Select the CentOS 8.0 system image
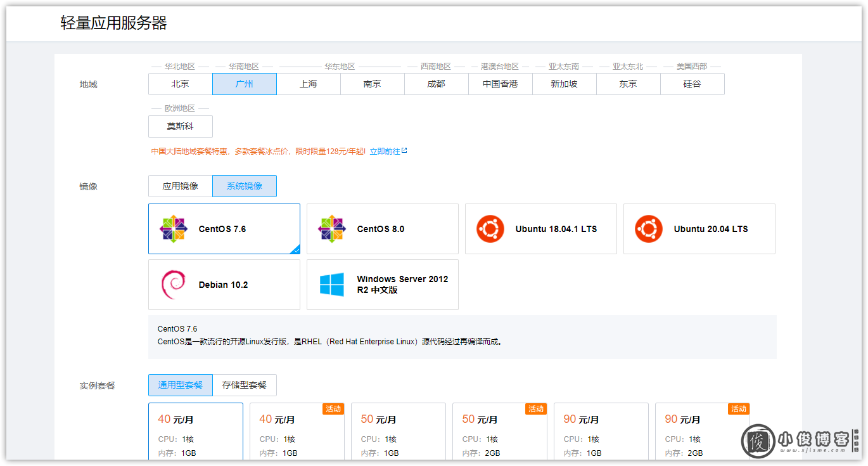The width and height of the screenshot is (868, 466). coord(382,229)
